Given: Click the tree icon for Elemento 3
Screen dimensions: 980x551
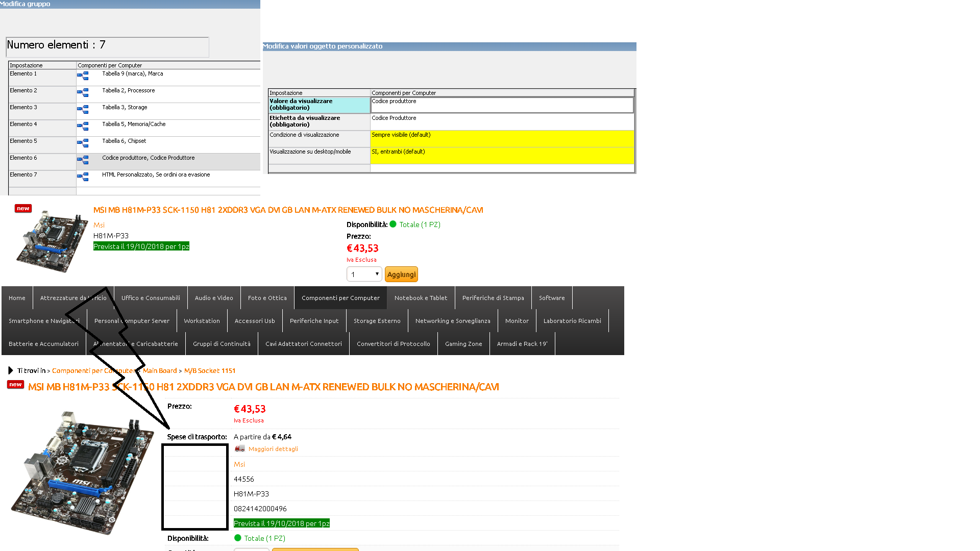Looking at the screenshot, I should pos(83,110).
